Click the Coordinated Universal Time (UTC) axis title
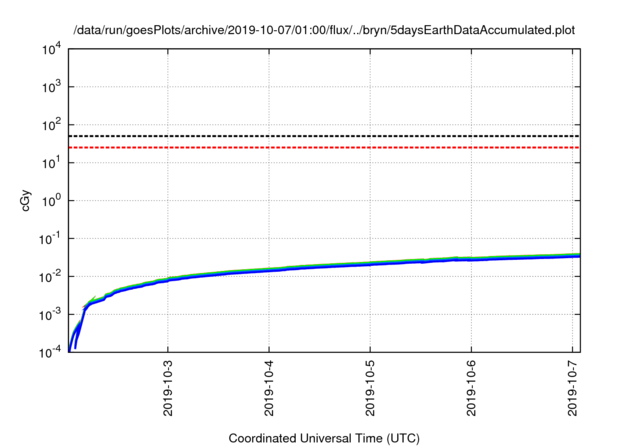This screenshot has height=448, width=640. [x=324, y=439]
